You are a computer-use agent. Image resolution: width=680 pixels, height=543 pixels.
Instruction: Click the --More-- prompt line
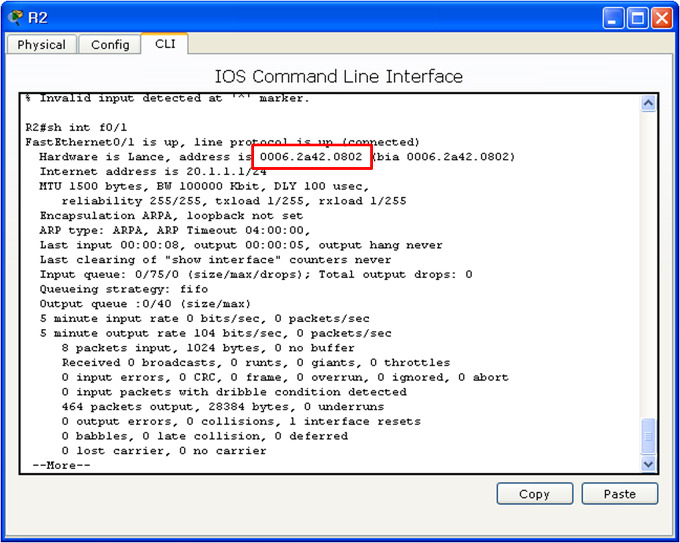(61, 465)
